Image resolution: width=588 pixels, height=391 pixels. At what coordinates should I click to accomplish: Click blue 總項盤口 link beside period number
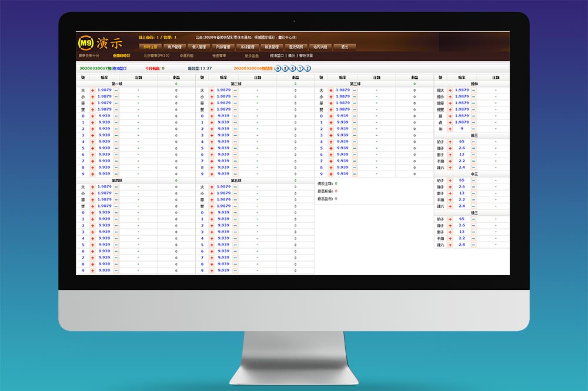[x=119, y=69]
